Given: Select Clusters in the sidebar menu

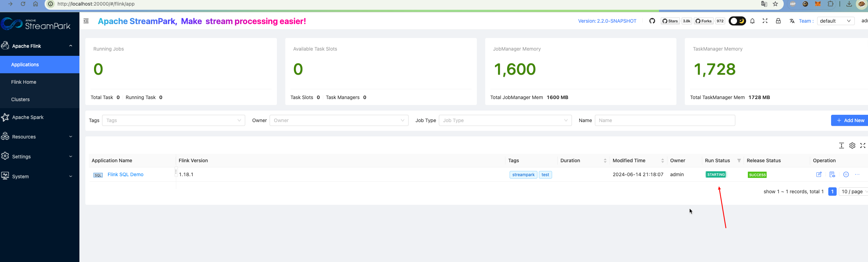Looking at the screenshot, I should (21, 99).
